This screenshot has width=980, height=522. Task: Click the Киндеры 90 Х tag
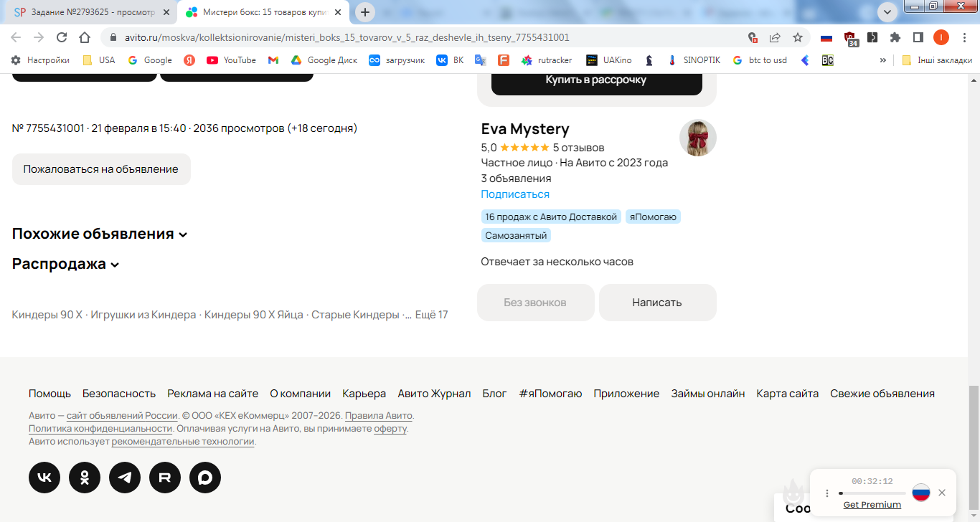click(47, 315)
